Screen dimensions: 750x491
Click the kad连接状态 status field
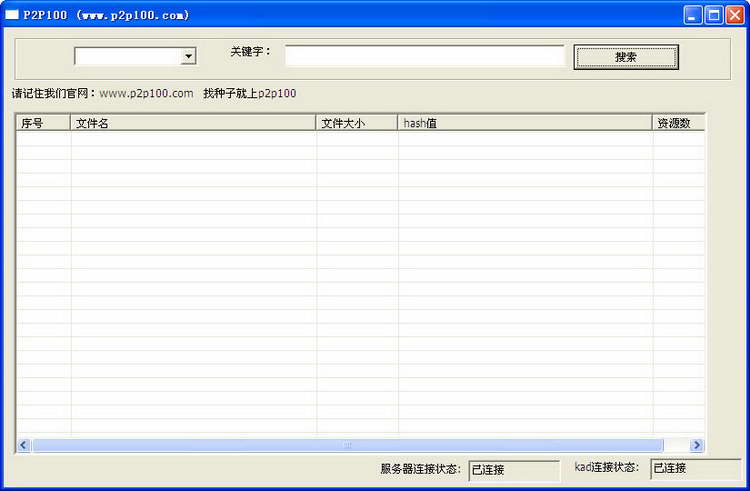(682, 468)
